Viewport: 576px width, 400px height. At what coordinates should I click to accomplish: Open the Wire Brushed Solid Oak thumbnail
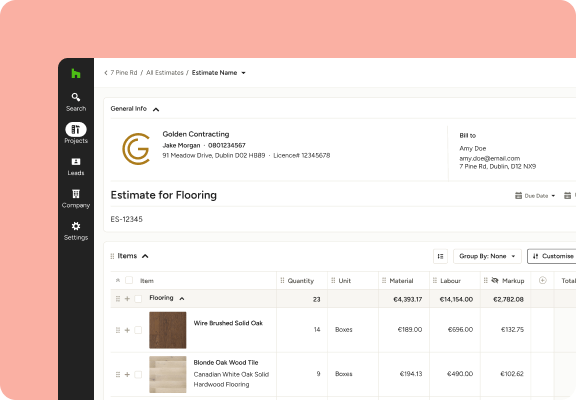point(168,330)
